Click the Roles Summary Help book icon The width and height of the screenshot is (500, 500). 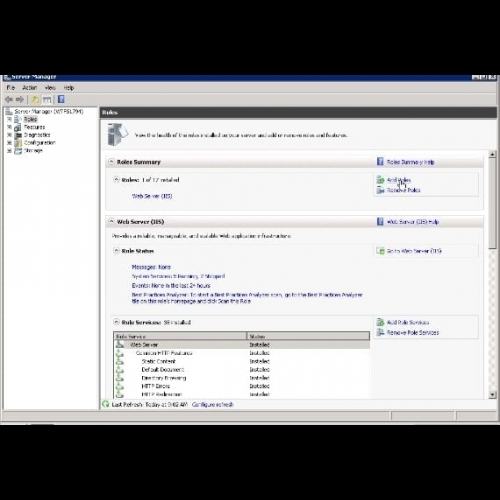tap(380, 162)
